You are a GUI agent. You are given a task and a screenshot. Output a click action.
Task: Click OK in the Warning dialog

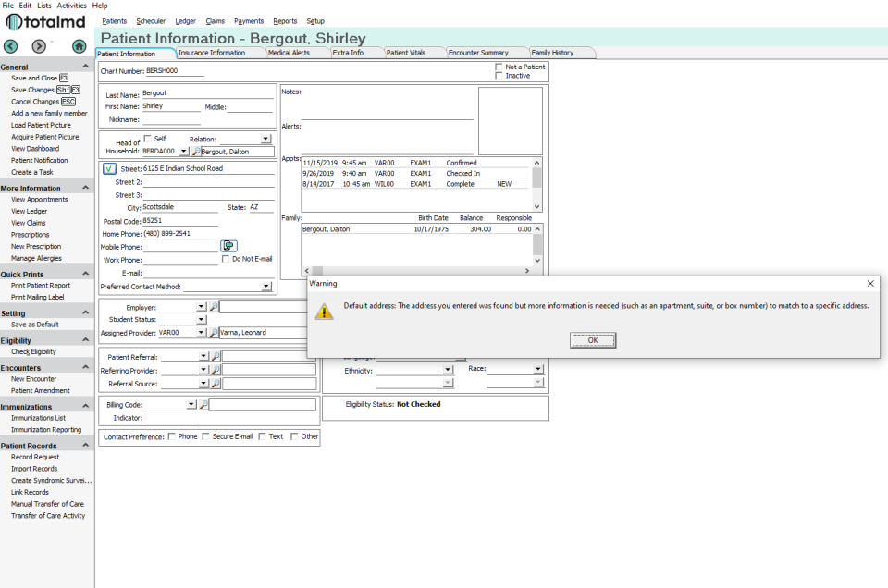(593, 340)
